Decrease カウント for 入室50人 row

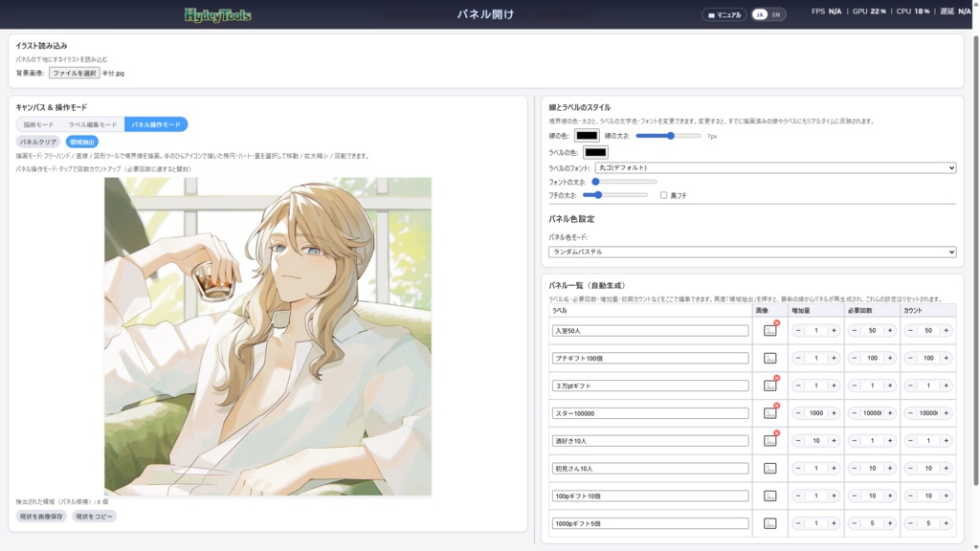pyautogui.click(x=911, y=330)
